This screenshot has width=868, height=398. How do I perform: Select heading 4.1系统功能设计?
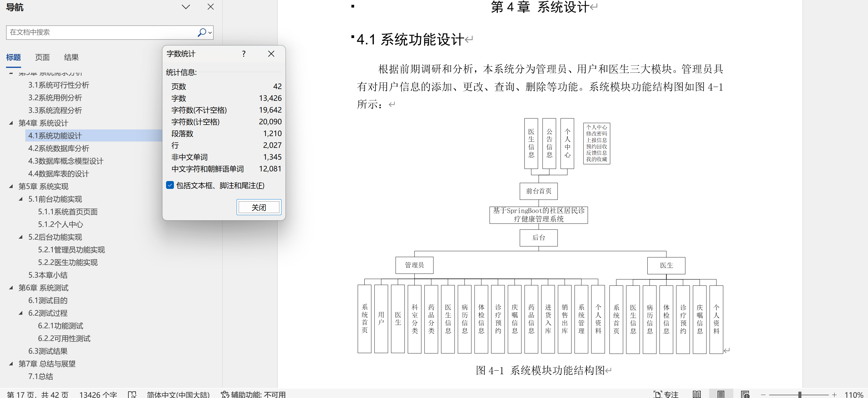click(55, 135)
